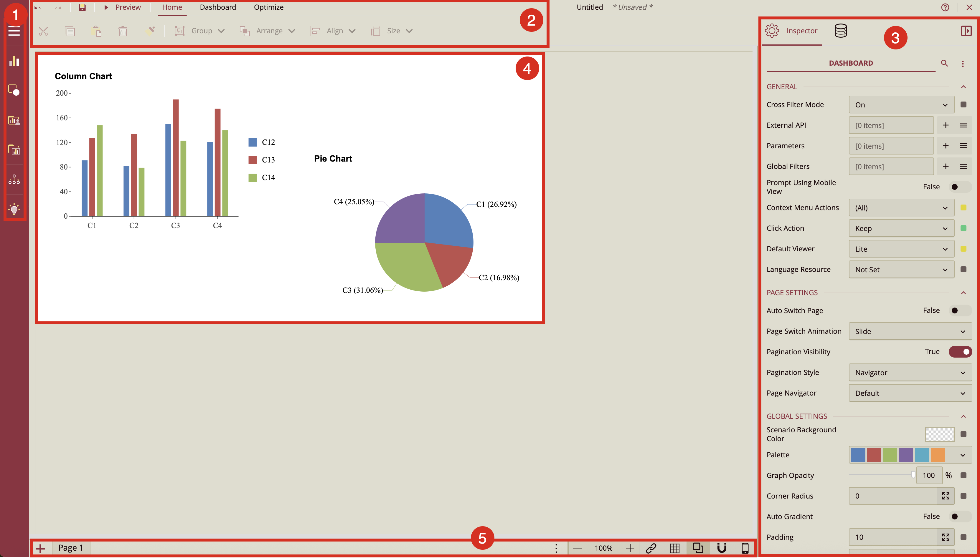
Task: Click the lightbulb insights icon in the sidebar
Action: 14,209
